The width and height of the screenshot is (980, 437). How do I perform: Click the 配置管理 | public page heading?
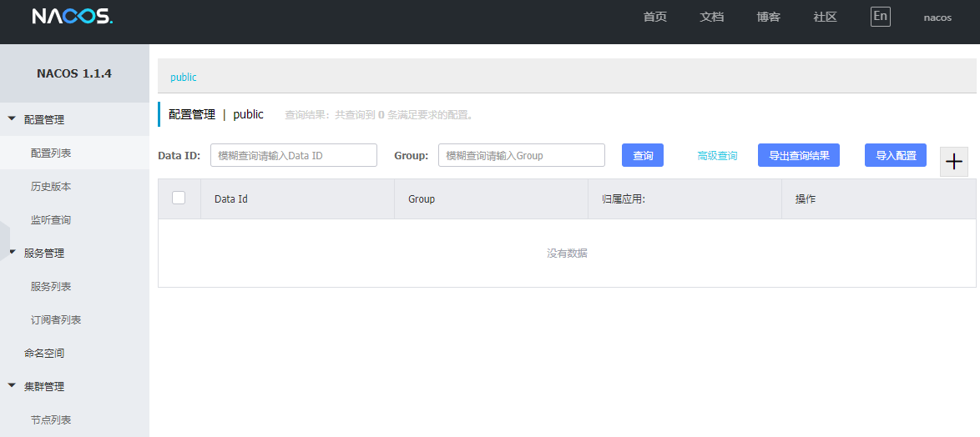click(x=216, y=115)
